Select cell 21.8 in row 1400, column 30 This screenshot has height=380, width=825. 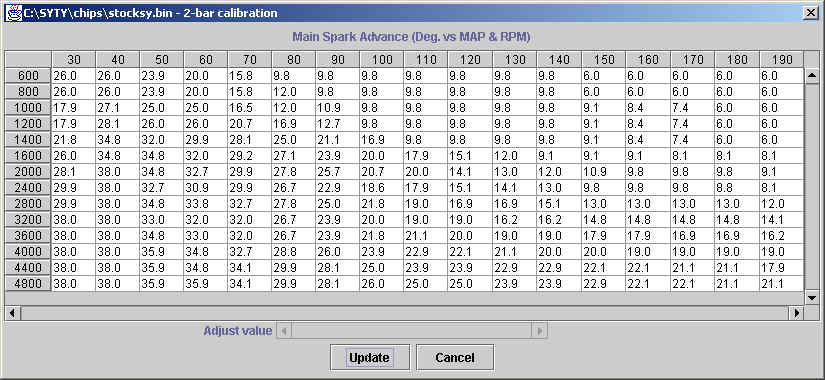[x=74, y=139]
